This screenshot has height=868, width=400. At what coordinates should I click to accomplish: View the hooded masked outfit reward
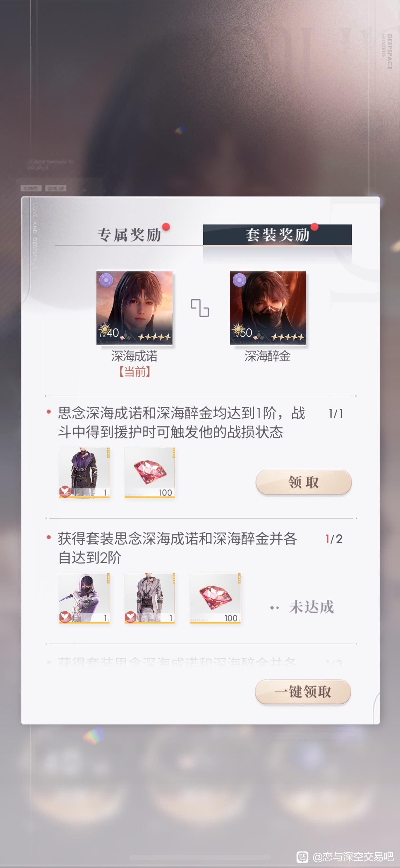pos(84,598)
